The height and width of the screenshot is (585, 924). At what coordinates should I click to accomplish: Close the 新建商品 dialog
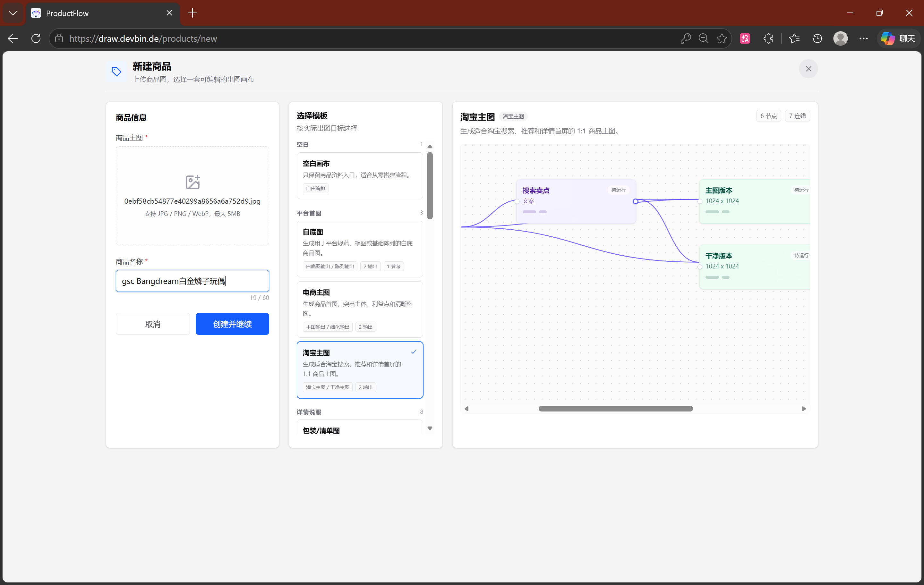(809, 69)
